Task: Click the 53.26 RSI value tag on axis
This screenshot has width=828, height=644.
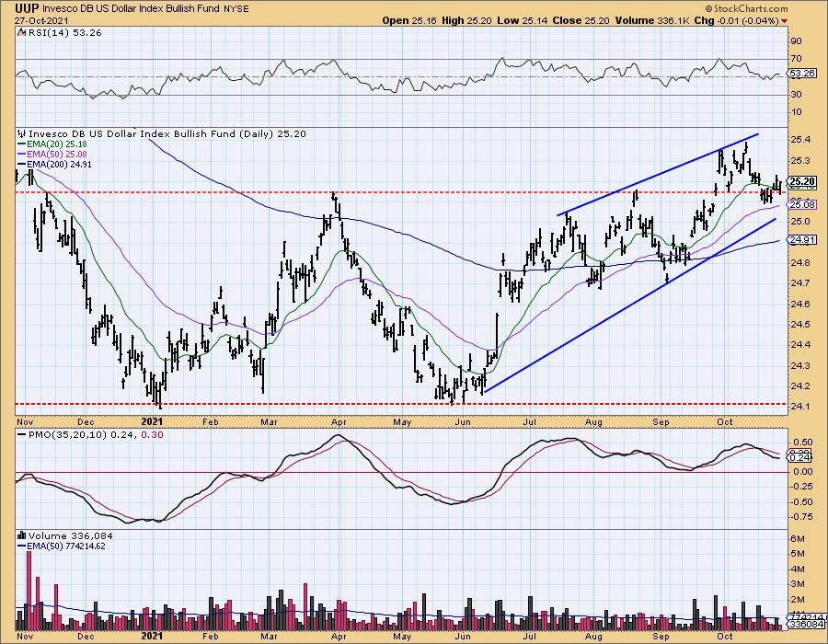Action: coord(802,74)
